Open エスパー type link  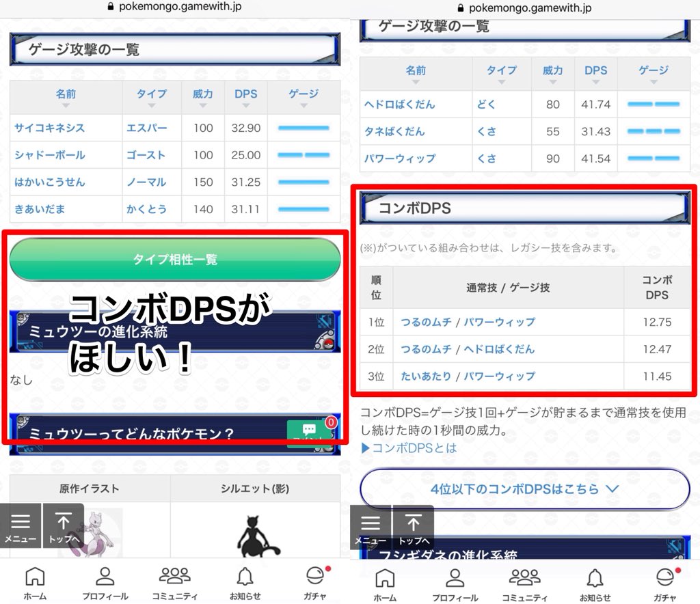[x=147, y=128]
